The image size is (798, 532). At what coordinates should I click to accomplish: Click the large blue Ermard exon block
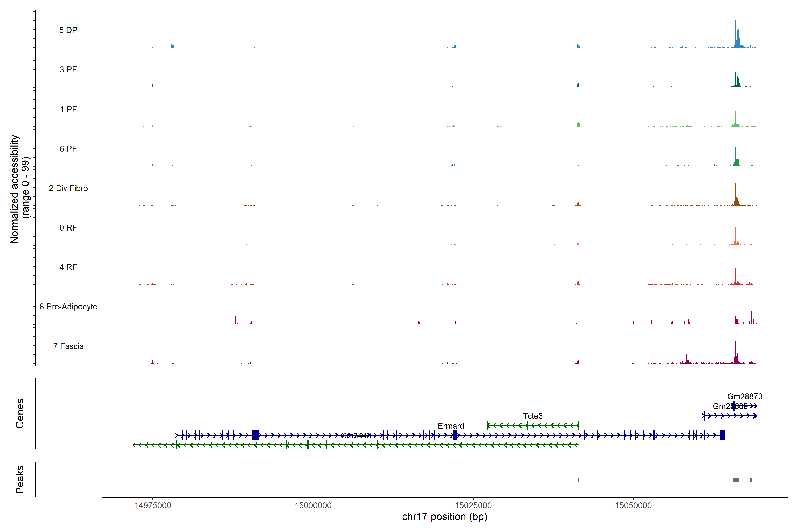(x=256, y=435)
